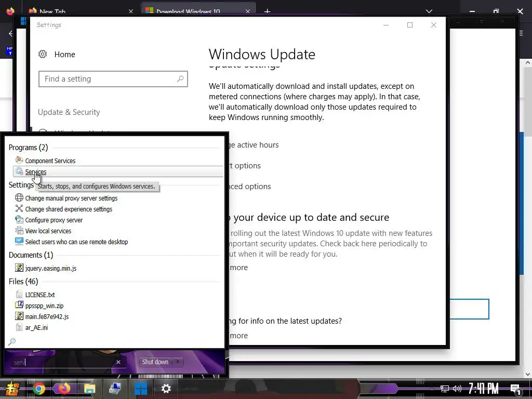Image resolution: width=532 pixels, height=399 pixels.
Task: Open the Firefox hamburger menu
Action: coord(521,33)
